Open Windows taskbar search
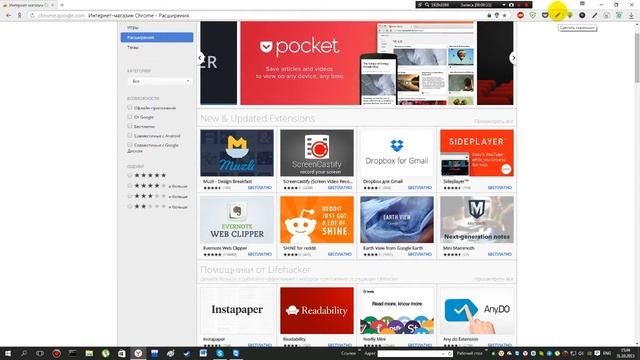The width and height of the screenshot is (640, 360). point(24,353)
